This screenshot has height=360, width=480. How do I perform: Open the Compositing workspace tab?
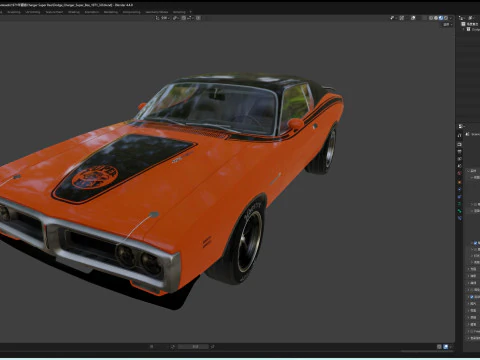pos(131,12)
